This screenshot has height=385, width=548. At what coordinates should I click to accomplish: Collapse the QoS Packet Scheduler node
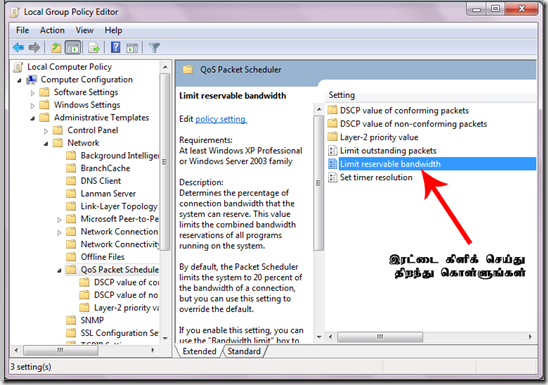[x=59, y=270]
